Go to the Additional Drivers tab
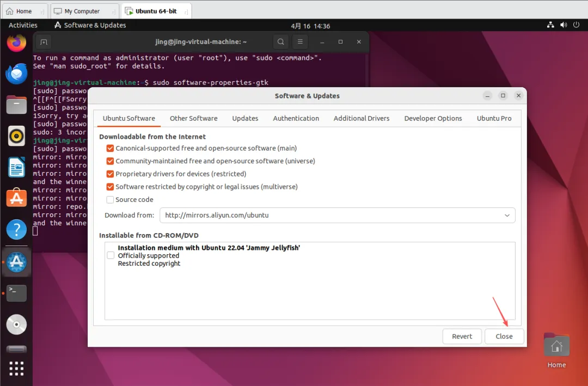Viewport: 588px width, 386px height. click(x=362, y=118)
